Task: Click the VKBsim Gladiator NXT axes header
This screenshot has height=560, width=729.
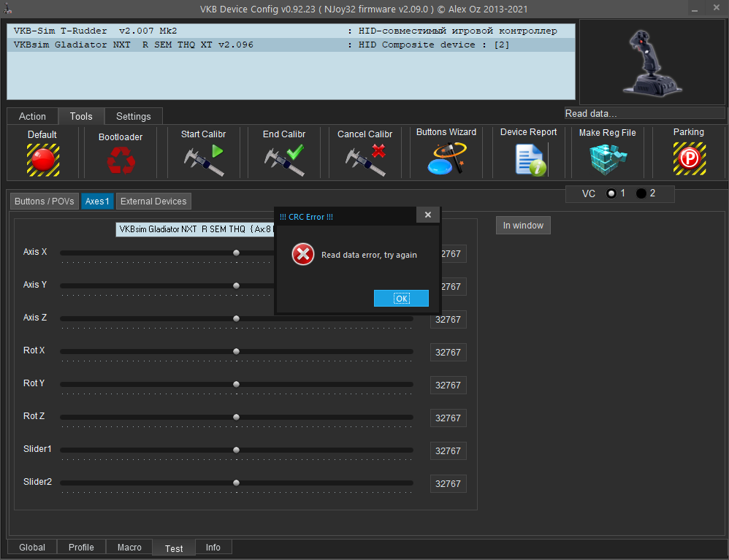Action: (x=195, y=229)
